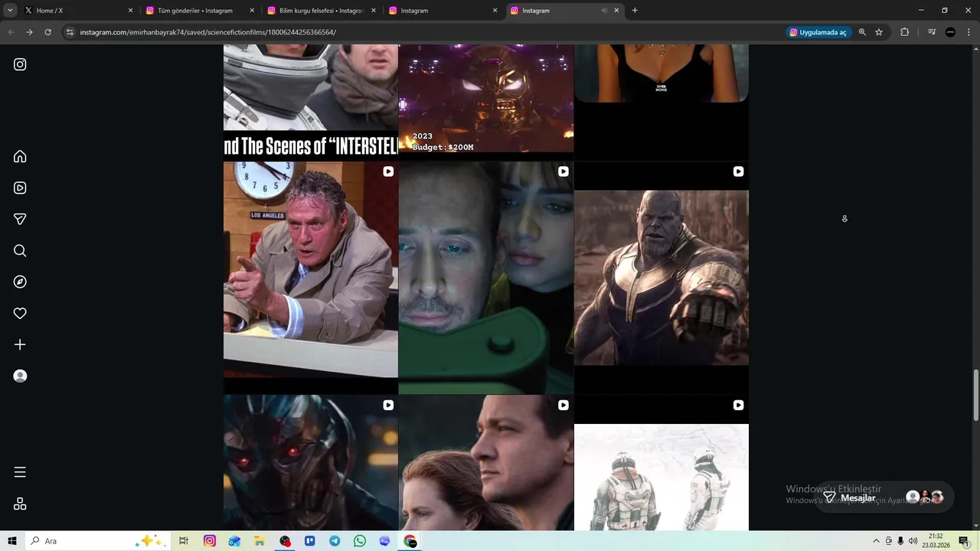Reload the current page
This screenshot has height=551, width=980.
pyautogui.click(x=47, y=32)
